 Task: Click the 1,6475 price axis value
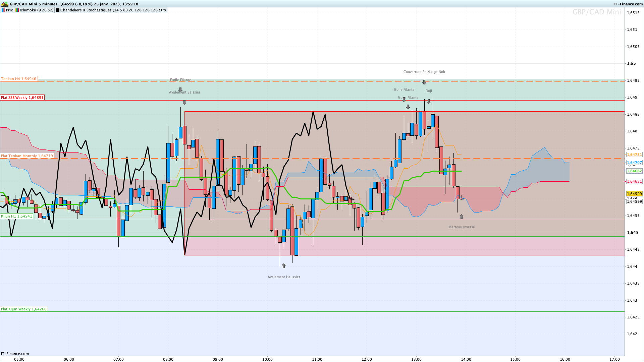(633, 148)
